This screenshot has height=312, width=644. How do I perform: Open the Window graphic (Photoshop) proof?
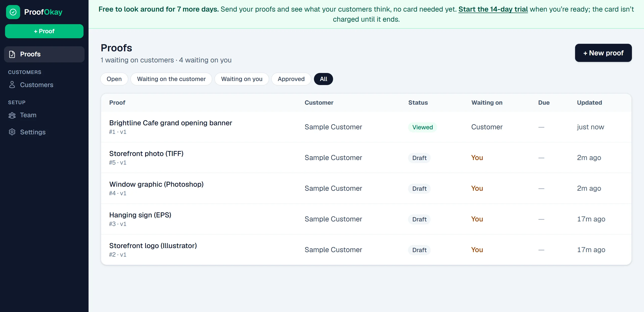pos(156,184)
